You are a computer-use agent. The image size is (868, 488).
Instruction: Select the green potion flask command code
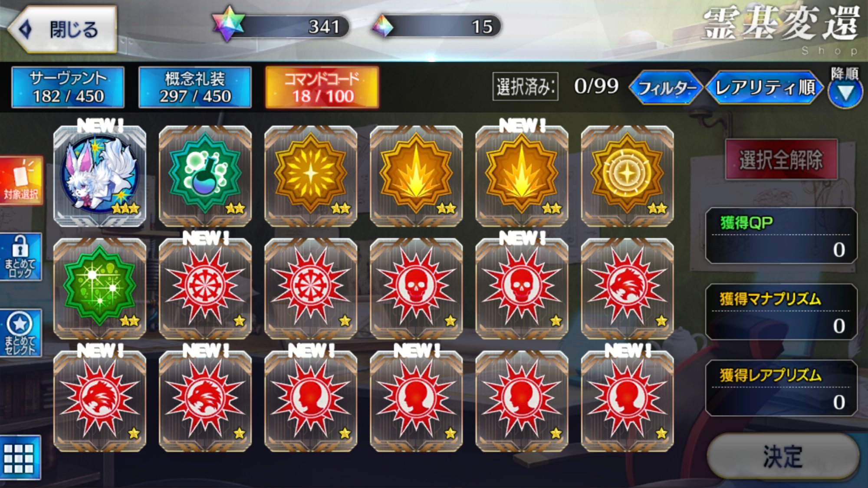point(205,176)
